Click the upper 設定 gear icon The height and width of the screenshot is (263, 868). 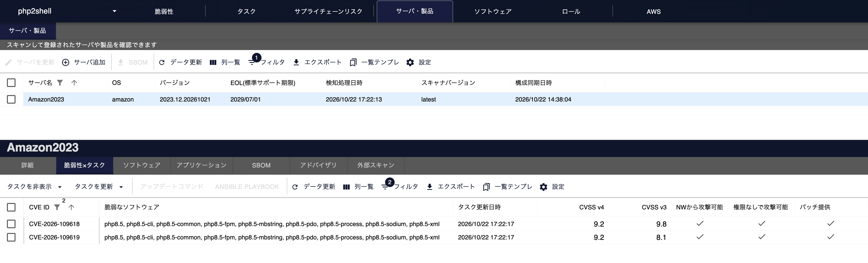[410, 62]
